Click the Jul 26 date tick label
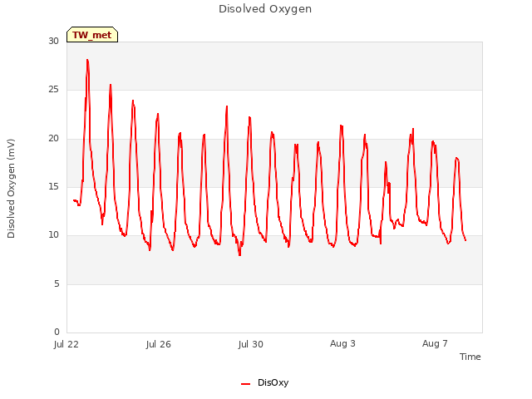 [x=159, y=344]
